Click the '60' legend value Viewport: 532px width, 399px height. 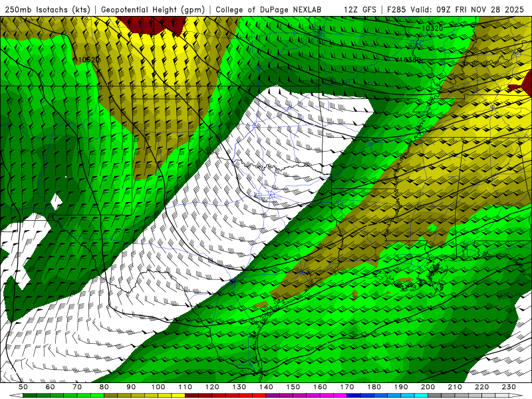pos(51,387)
